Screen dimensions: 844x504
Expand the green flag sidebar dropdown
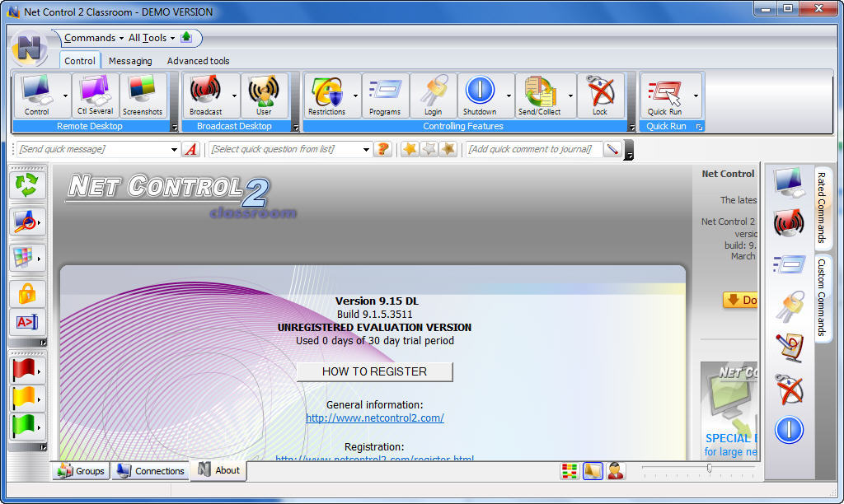tap(39, 427)
